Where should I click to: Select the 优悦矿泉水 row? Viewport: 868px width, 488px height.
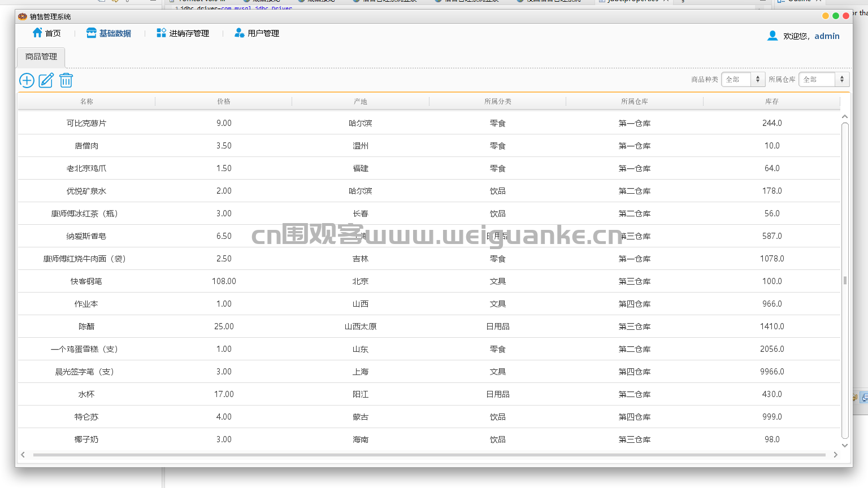429,191
